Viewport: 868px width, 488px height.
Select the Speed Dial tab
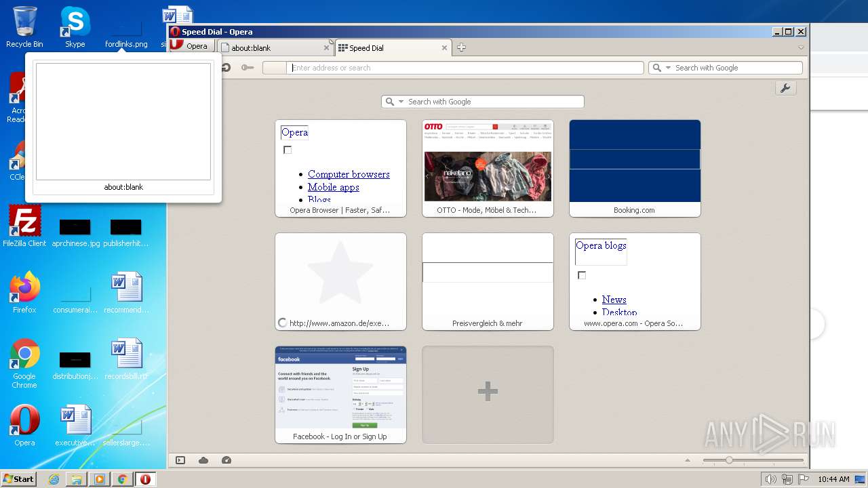pos(392,48)
